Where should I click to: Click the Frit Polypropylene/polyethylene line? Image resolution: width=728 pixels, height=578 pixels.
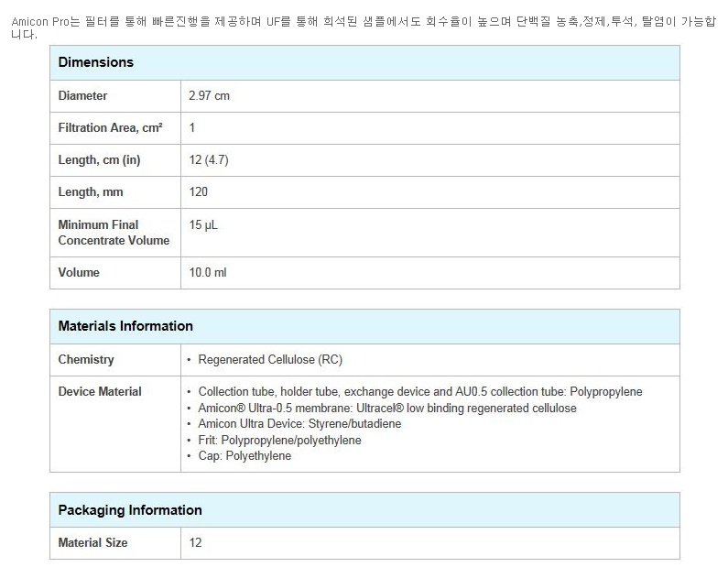pyautogui.click(x=279, y=440)
